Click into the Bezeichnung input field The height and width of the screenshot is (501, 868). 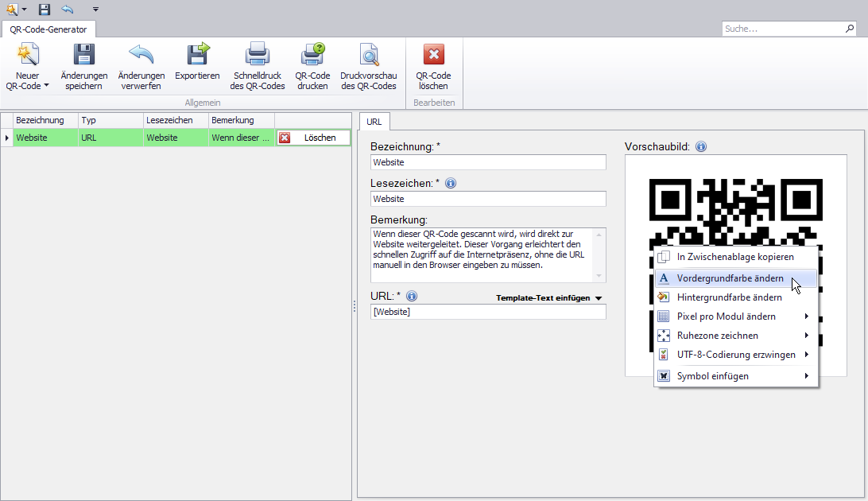tap(488, 162)
